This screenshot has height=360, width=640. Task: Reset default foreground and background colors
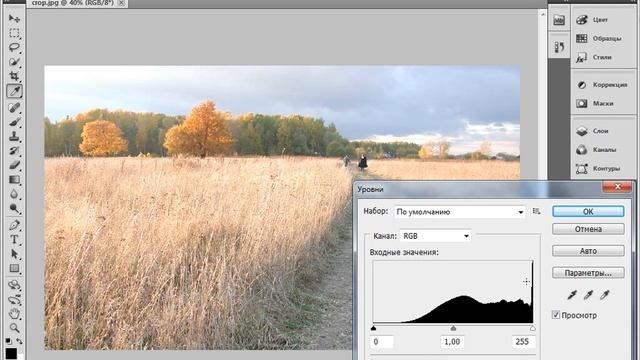(x=9, y=341)
